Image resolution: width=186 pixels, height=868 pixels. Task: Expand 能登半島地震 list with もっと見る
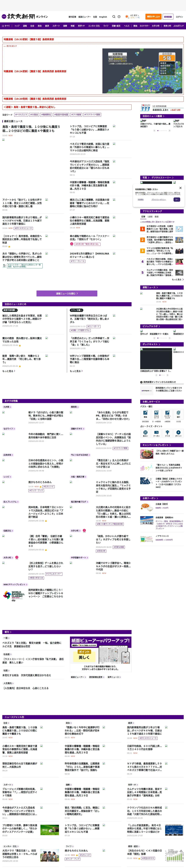[x=9, y=371]
